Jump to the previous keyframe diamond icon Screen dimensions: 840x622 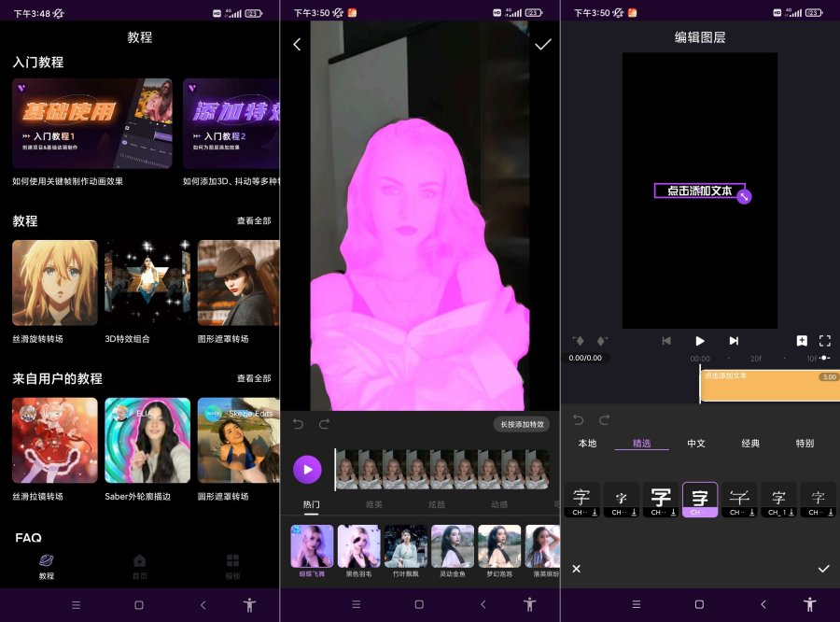click(x=579, y=341)
